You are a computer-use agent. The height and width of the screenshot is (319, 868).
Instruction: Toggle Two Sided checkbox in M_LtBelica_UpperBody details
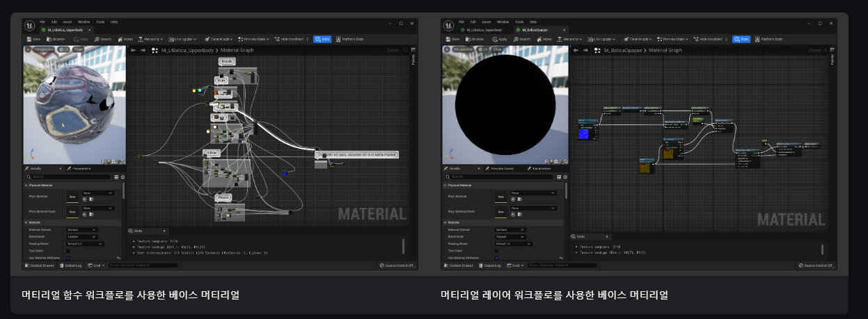[x=68, y=251]
